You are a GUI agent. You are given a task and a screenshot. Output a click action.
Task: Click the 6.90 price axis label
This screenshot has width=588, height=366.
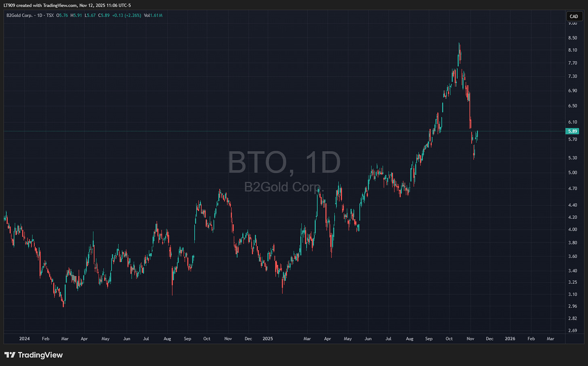coord(572,91)
